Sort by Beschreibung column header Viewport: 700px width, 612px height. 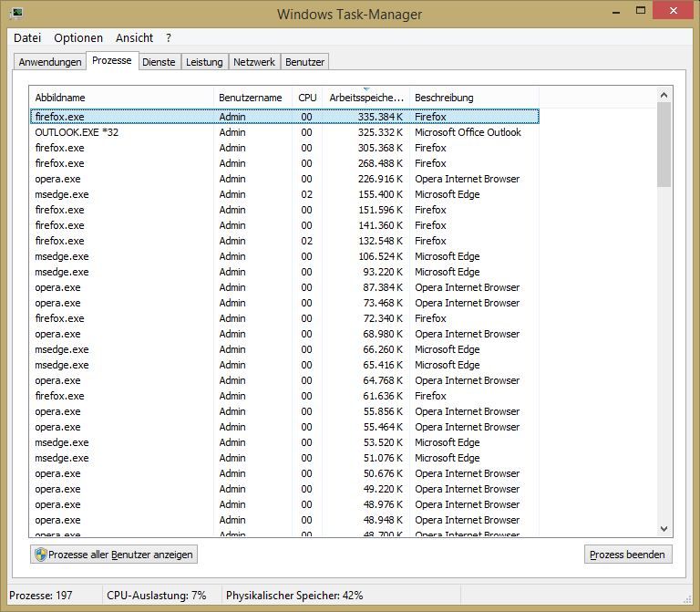point(474,98)
